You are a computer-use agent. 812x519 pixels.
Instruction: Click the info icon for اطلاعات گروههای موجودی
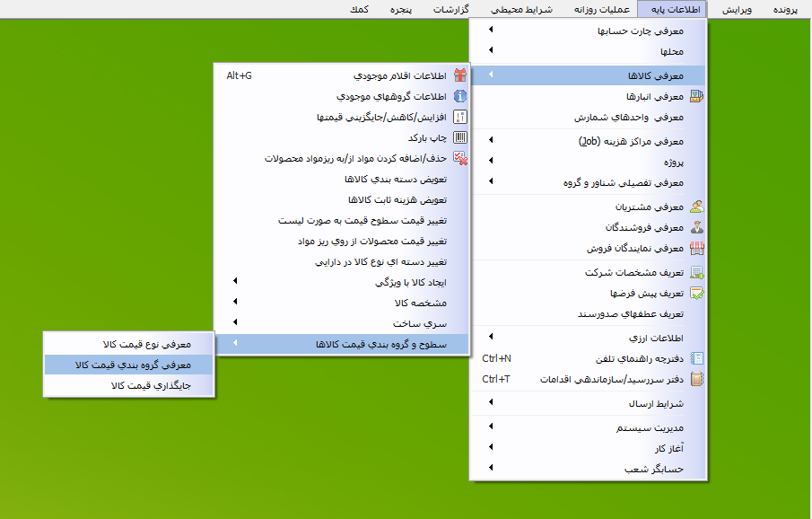[459, 96]
